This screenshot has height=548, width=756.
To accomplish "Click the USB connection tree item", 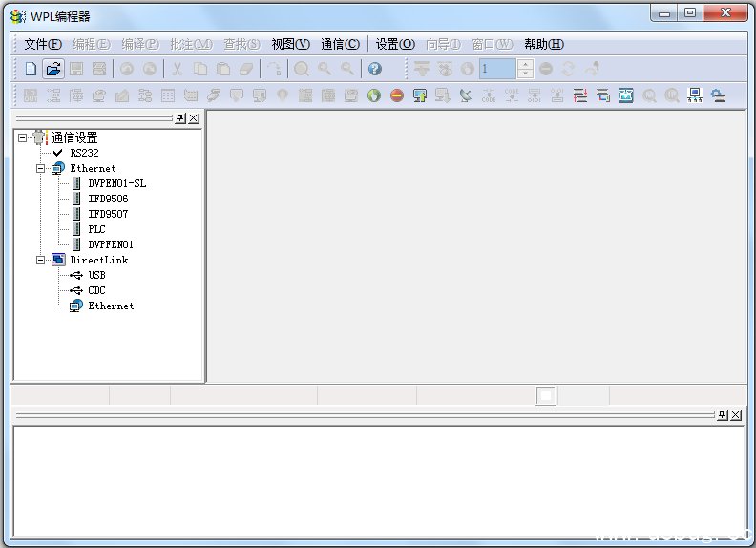I will [96, 275].
